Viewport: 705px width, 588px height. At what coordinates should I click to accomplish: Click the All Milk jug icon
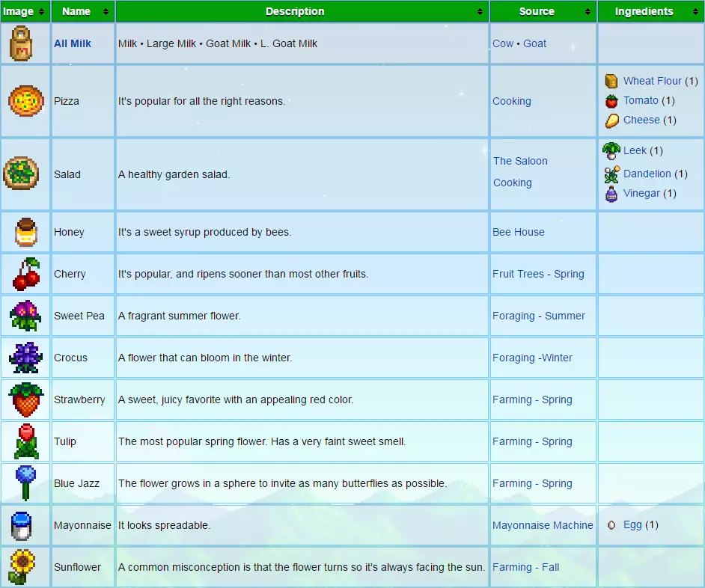[x=21, y=43]
